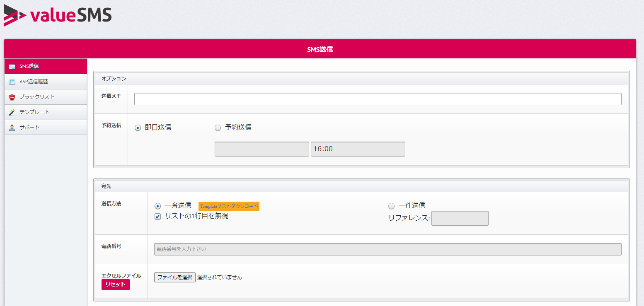The width and height of the screenshot is (644, 306).
Task: Click the red リセット button
Action: tap(116, 284)
